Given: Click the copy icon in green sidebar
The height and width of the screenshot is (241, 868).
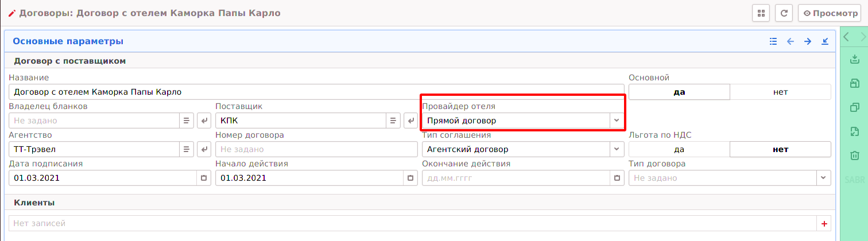Looking at the screenshot, I should pos(854,107).
